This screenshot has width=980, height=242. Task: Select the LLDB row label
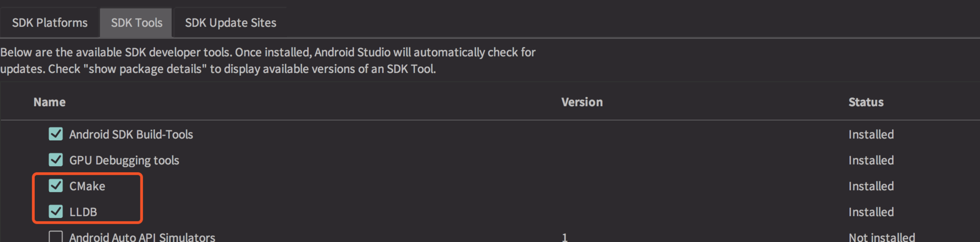point(83,212)
